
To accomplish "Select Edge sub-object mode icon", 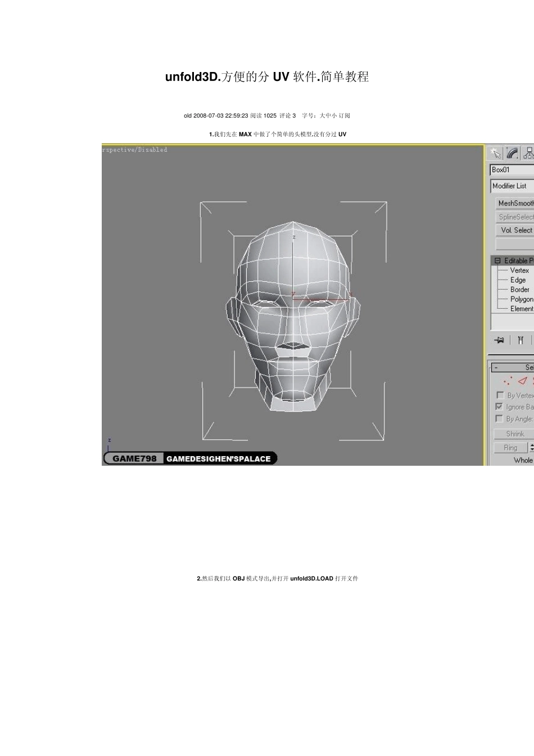I will point(523,381).
